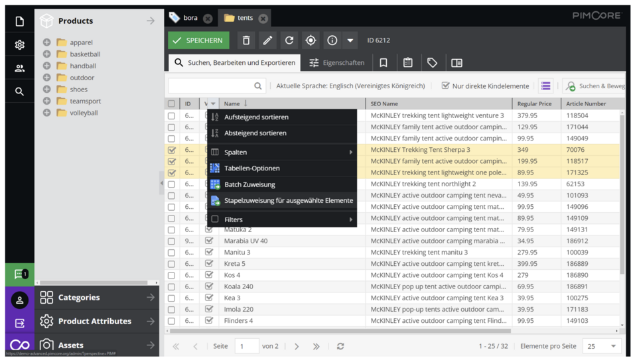Select the Flinders 4 row checkbox

pos(171,321)
